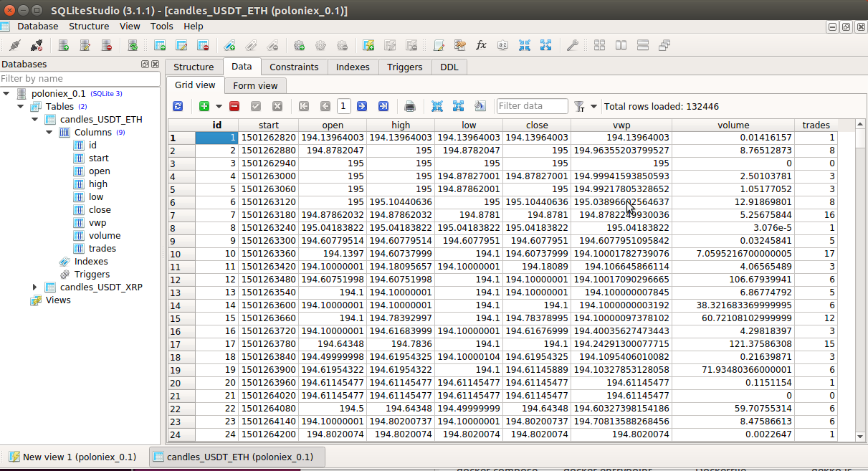868x471 pixels.
Task: Open the dropdown arrow beside insert row
Action: click(218, 105)
